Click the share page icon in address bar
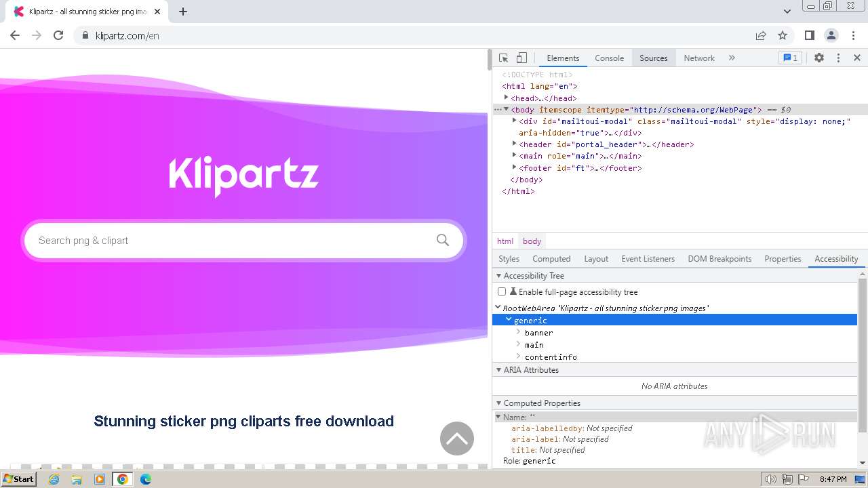 tap(761, 35)
